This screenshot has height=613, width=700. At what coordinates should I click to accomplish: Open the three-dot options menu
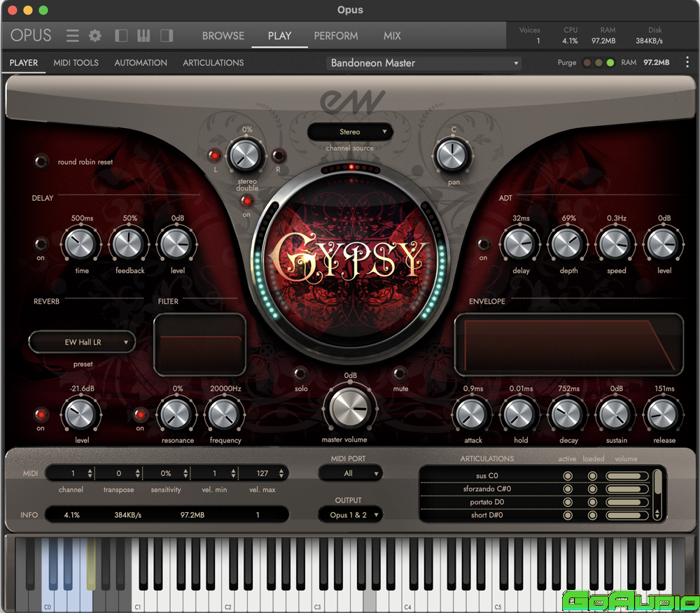[x=687, y=62]
